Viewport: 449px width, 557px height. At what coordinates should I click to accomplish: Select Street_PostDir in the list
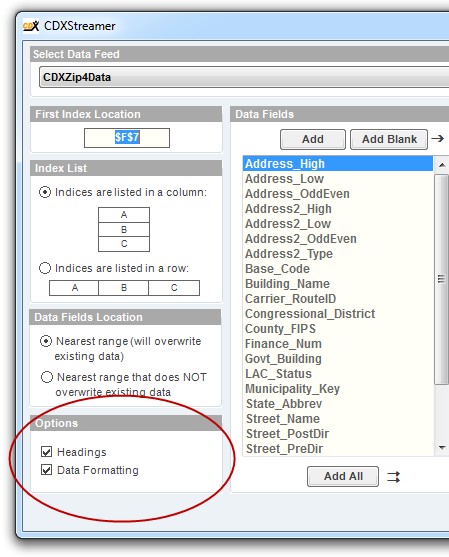point(338,434)
